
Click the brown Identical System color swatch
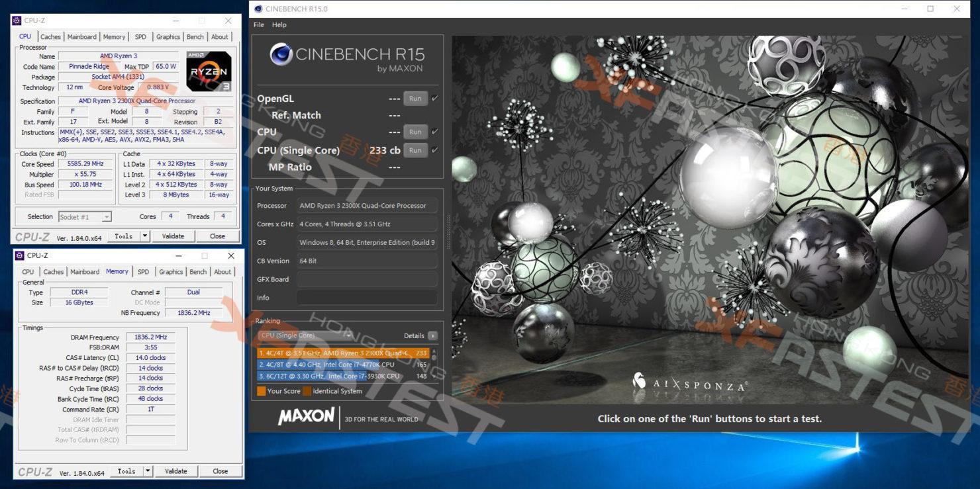307,391
